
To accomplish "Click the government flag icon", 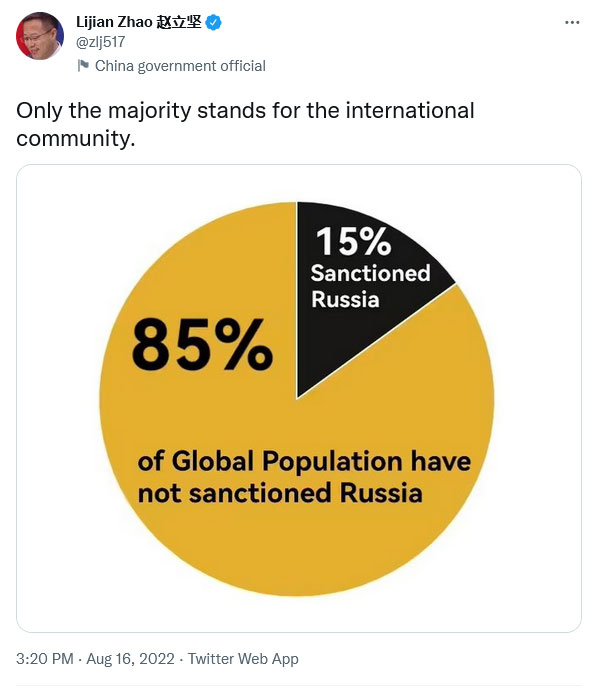I will pyautogui.click(x=83, y=65).
